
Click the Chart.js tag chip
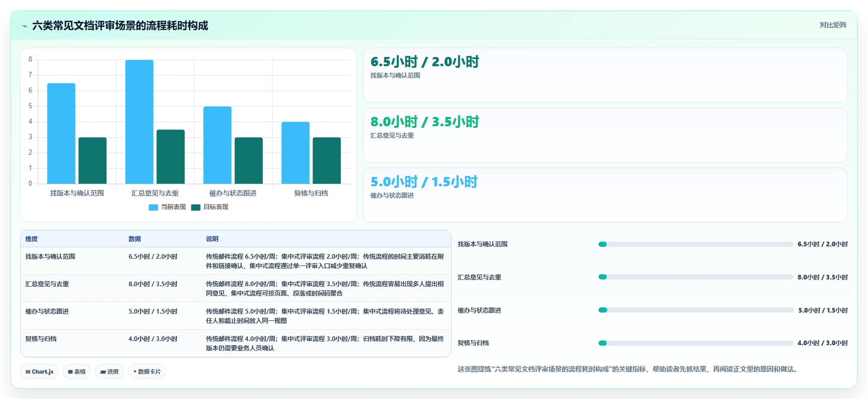(39, 372)
